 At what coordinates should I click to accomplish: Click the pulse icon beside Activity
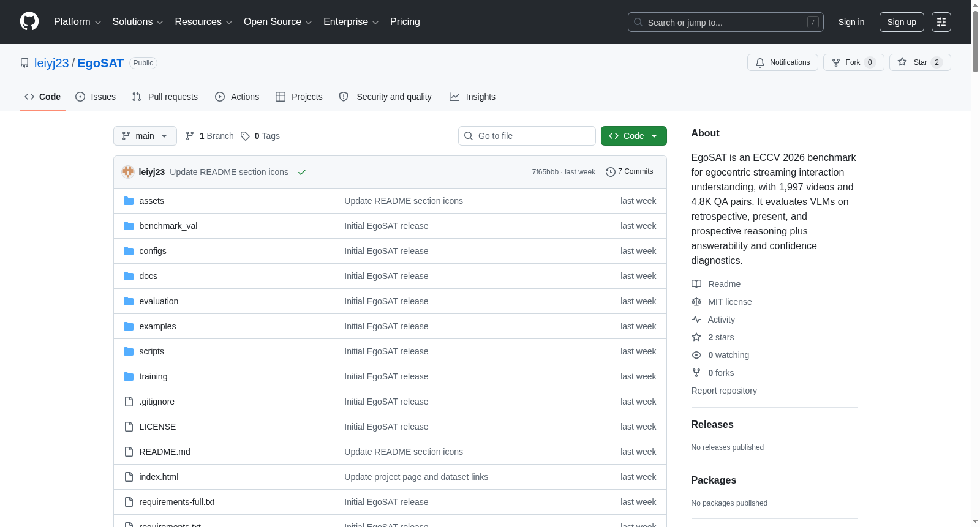[x=696, y=320]
